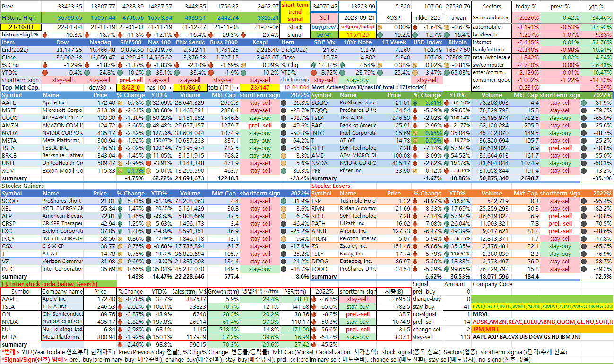The height and width of the screenshot is (364, 614).
Task: Click black circle icon beside MSFT -28.7% value
Action: click(x=284, y=110)
